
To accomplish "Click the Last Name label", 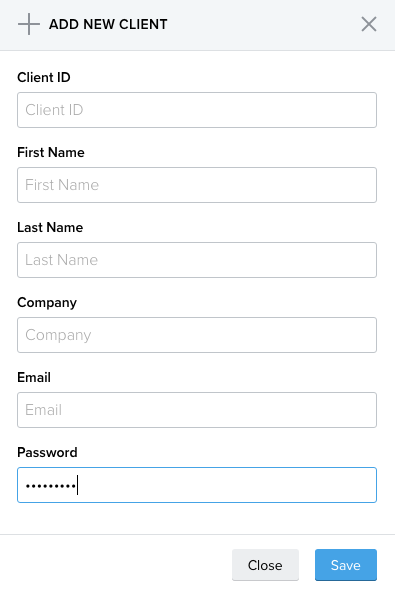I will pos(50,227).
